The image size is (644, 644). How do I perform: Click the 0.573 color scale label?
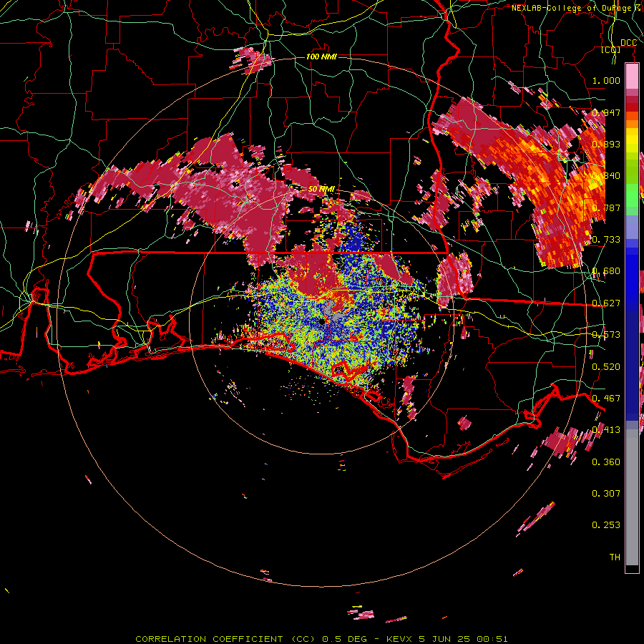606,335
